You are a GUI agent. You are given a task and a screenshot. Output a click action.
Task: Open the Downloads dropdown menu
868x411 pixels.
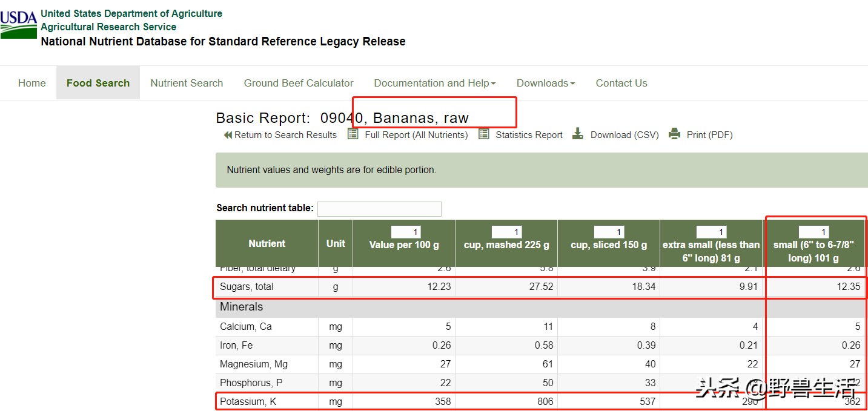pyautogui.click(x=545, y=84)
